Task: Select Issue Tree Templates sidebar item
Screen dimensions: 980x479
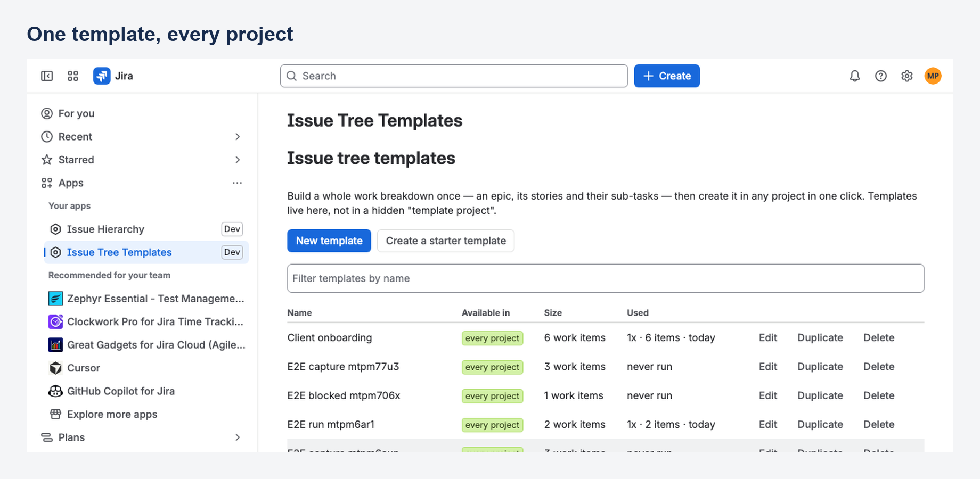Action: pos(146,252)
